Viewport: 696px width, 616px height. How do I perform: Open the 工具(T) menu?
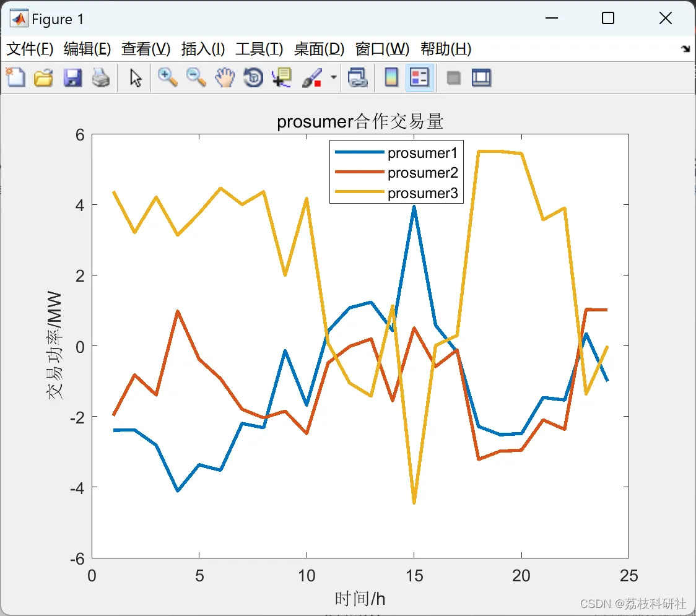click(259, 49)
